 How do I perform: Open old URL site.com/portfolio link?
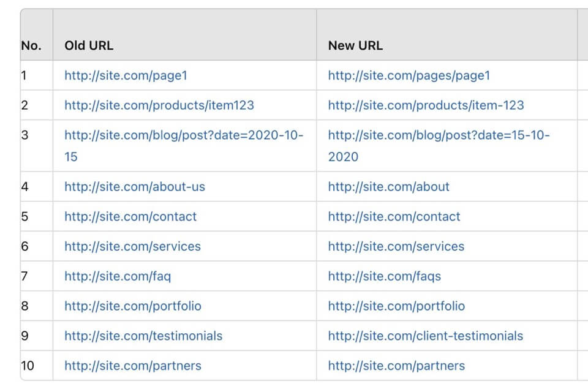point(133,306)
